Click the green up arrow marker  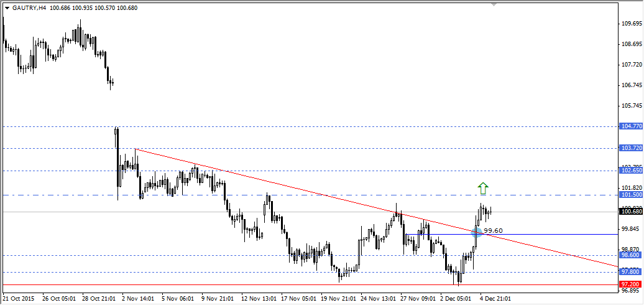[483, 187]
